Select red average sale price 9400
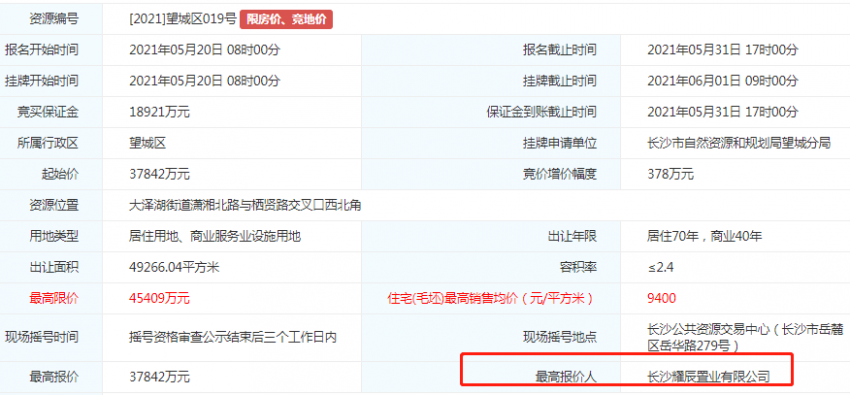Screen dimensions: 850x395 pyautogui.click(x=661, y=299)
